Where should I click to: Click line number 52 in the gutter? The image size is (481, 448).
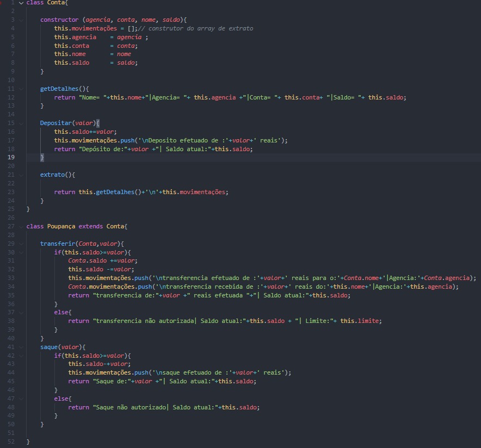coord(11,441)
